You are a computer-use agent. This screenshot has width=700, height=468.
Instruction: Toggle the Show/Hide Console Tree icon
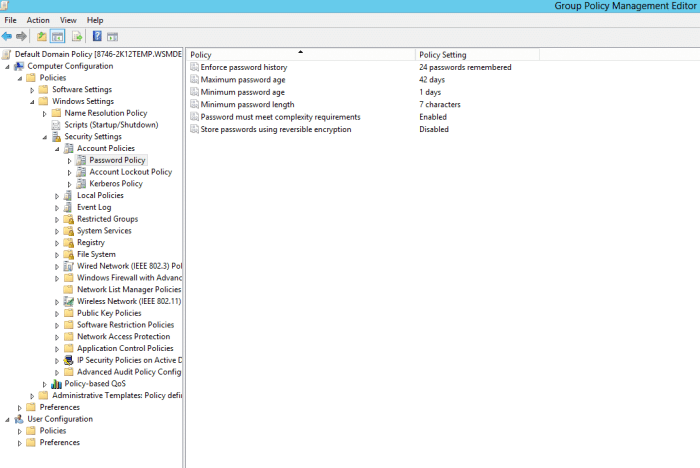(x=58, y=37)
